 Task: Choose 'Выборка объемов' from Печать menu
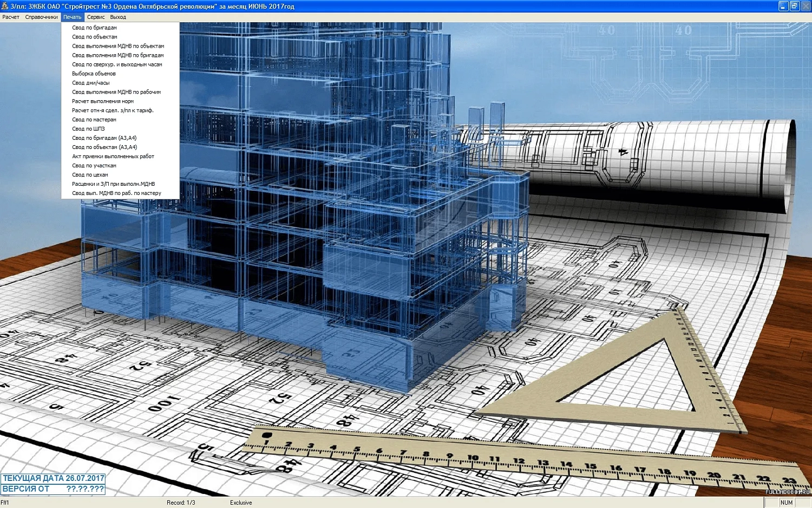click(x=120, y=74)
